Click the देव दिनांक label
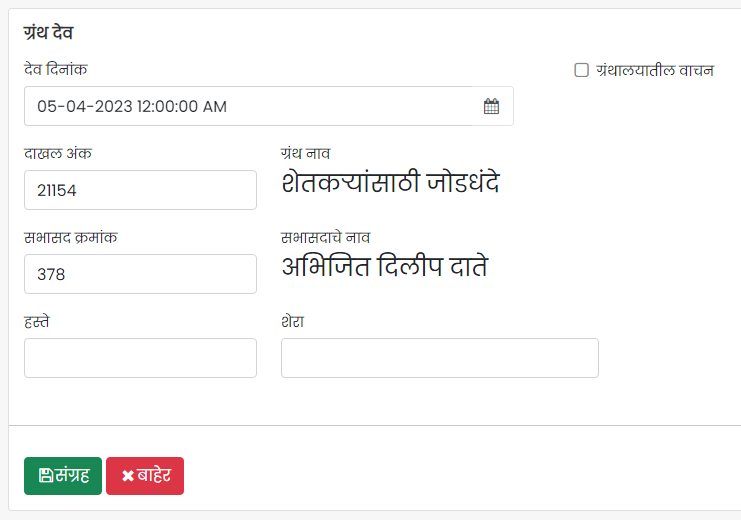The image size is (741, 520). pyautogui.click(x=56, y=69)
